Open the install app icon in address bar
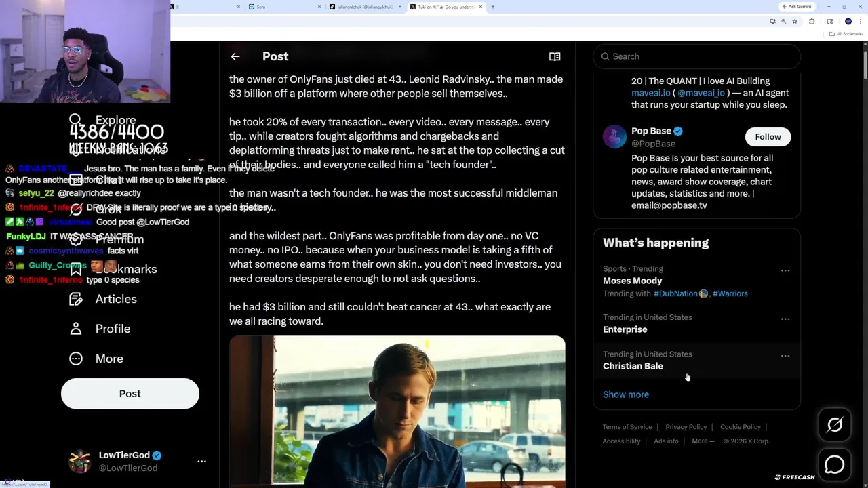Image resolution: width=868 pixels, height=488 pixels. 772,22
